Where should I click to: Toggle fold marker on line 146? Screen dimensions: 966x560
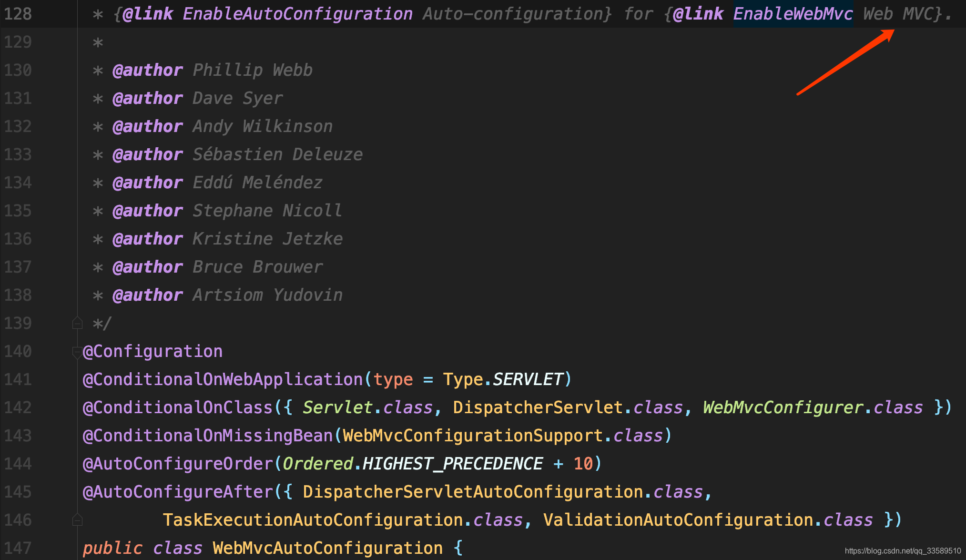77,520
